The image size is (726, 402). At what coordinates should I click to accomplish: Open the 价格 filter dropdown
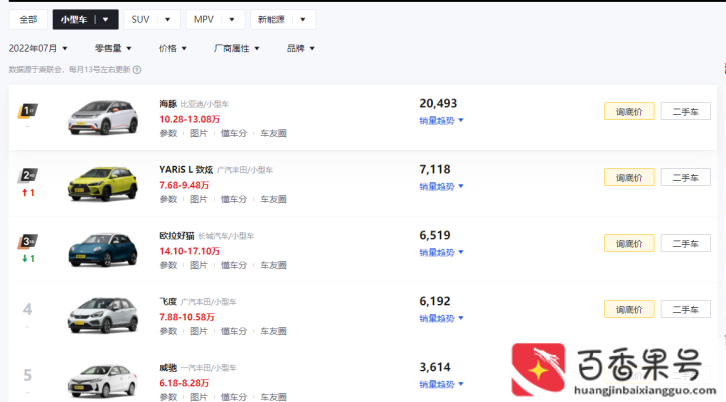(x=172, y=48)
